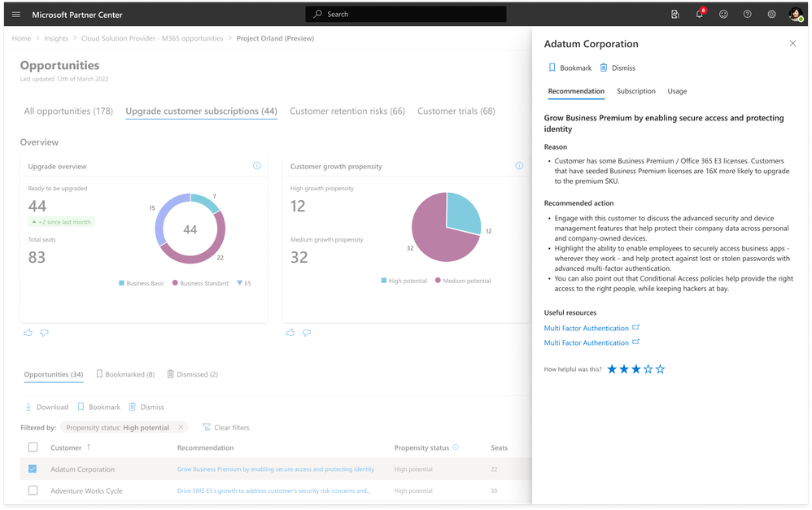This screenshot has height=510, width=812.
Task: Show info for Upgrade overview card
Action: point(257,166)
